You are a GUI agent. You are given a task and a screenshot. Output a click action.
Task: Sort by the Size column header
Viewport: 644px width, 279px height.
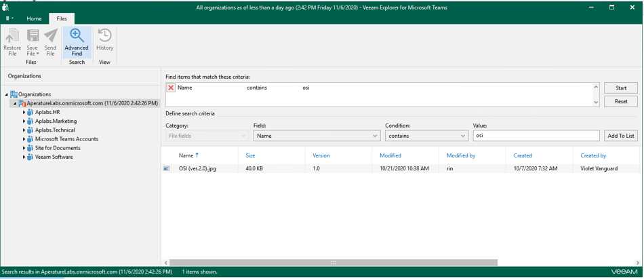pyautogui.click(x=251, y=155)
